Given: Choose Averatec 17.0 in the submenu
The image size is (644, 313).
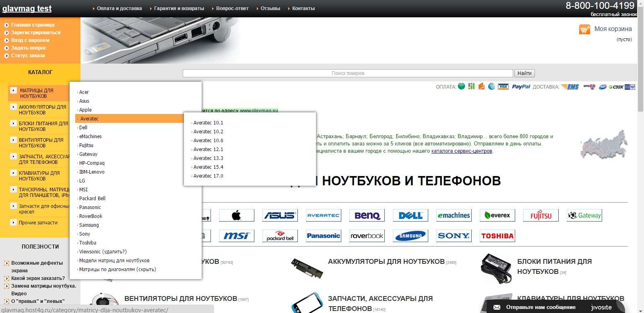Looking at the screenshot, I should (x=208, y=176).
